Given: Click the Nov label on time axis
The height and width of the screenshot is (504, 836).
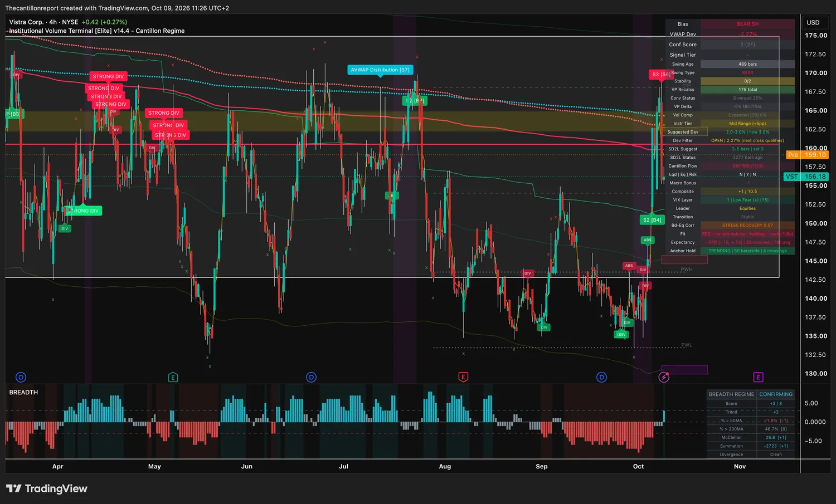Looking at the screenshot, I should (740, 467).
